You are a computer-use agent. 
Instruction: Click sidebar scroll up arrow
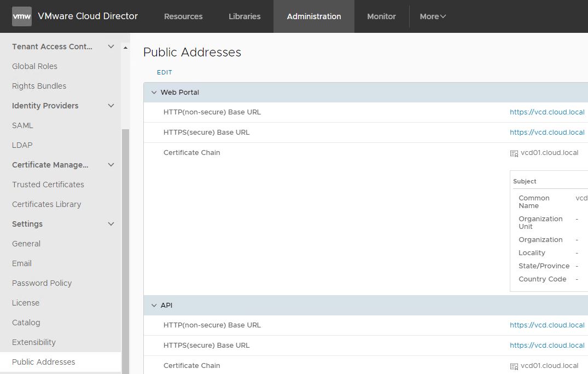[125, 48]
